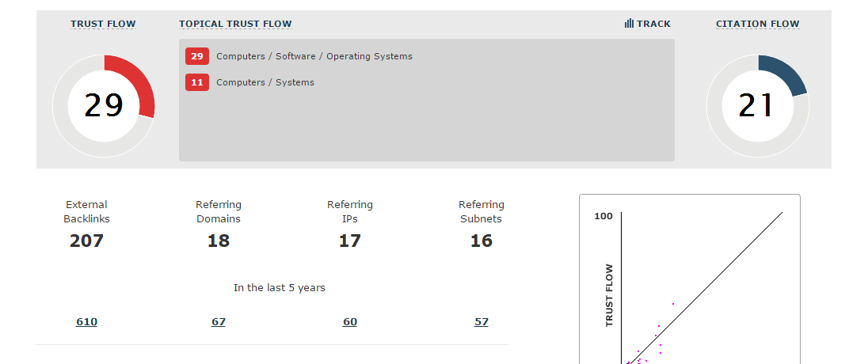Viewport: 868px width, 364px height.
Task: Click the Citation Flow donut chart
Action: (757, 105)
